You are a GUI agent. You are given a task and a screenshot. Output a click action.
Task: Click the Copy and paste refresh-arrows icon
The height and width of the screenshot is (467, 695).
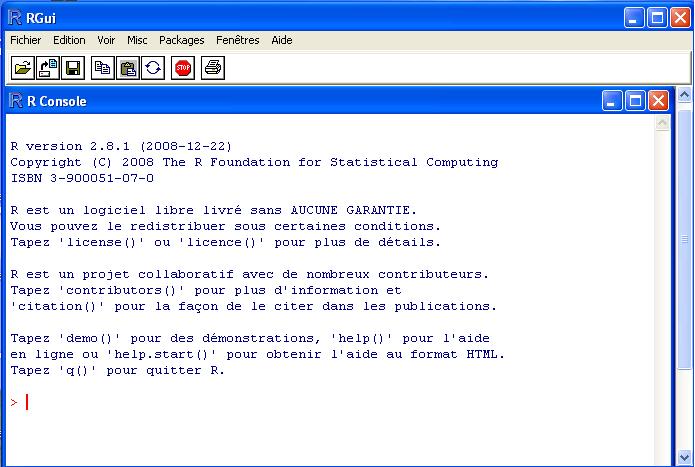click(153, 68)
